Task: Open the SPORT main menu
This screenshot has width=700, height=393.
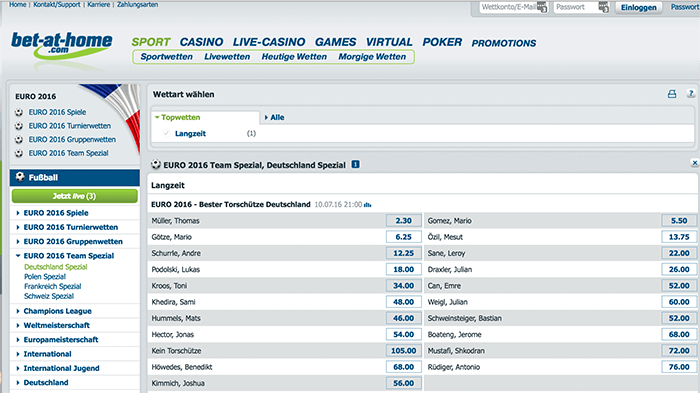Action: (151, 42)
